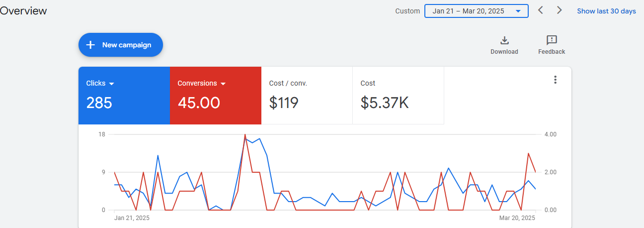Open the three-dot chart options menu
The height and width of the screenshot is (228, 644).
[556, 80]
